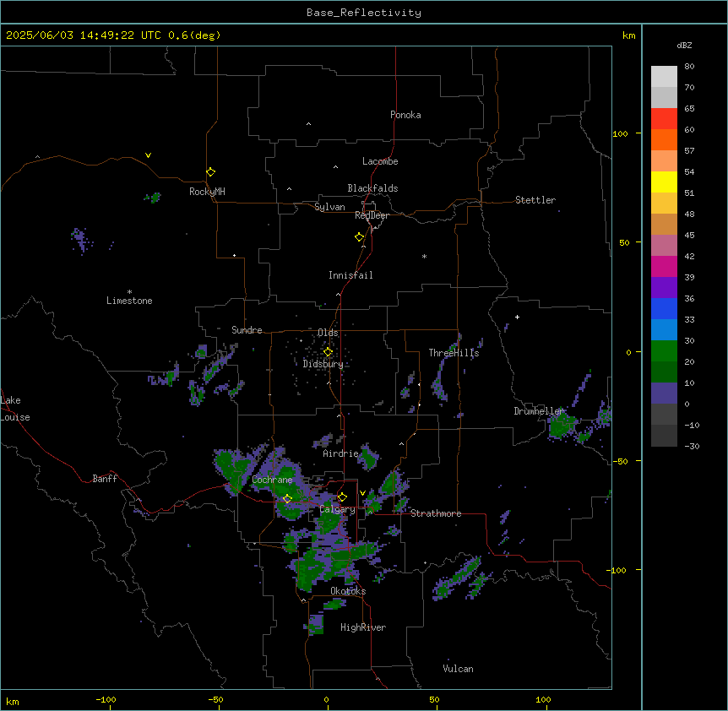
Task: Pick the bright yellow 51-54 dBZ swatch
Action: tap(664, 182)
